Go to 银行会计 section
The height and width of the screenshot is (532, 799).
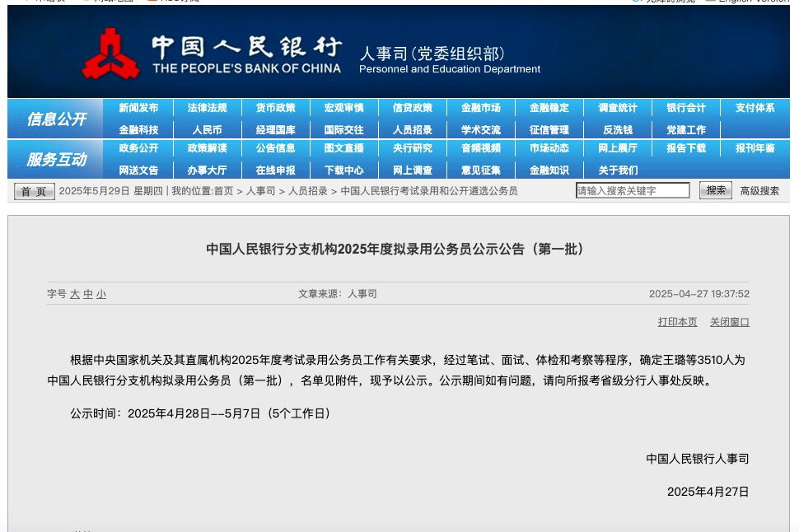tap(686, 108)
